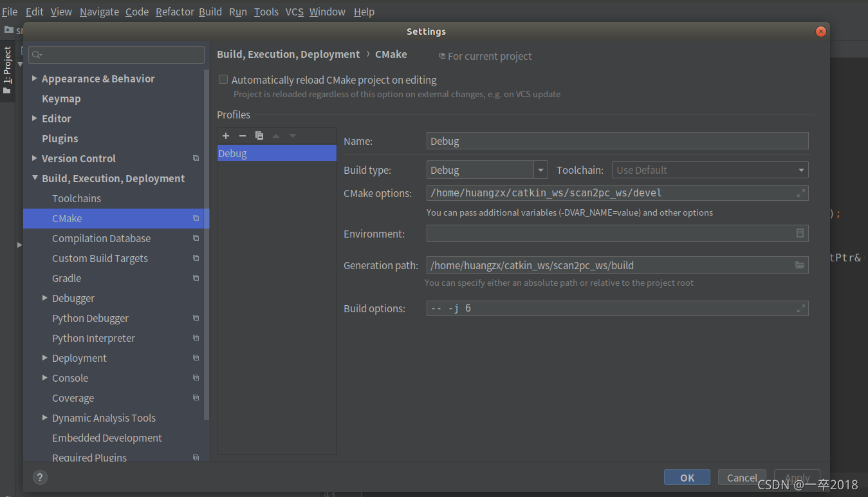Open the Navigate menu
Screen dimensions: 868x497
99,12
